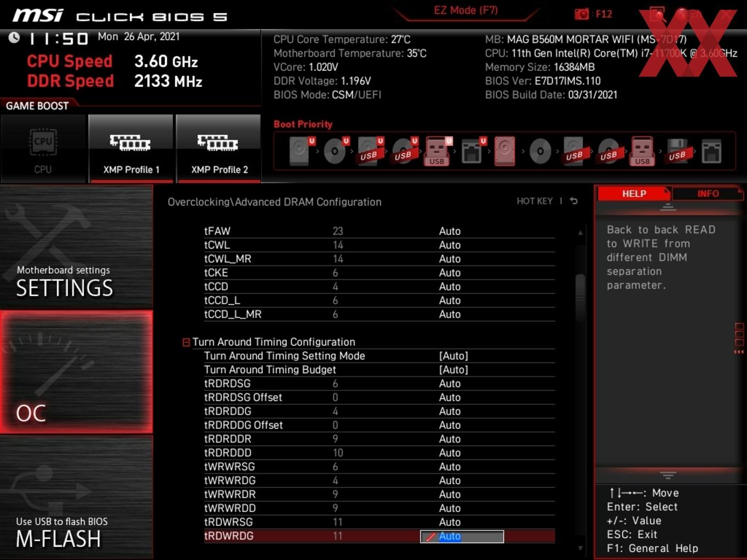Select the UEFI USB hard disk boot icon
Screen dimensions: 747x560
[370, 151]
